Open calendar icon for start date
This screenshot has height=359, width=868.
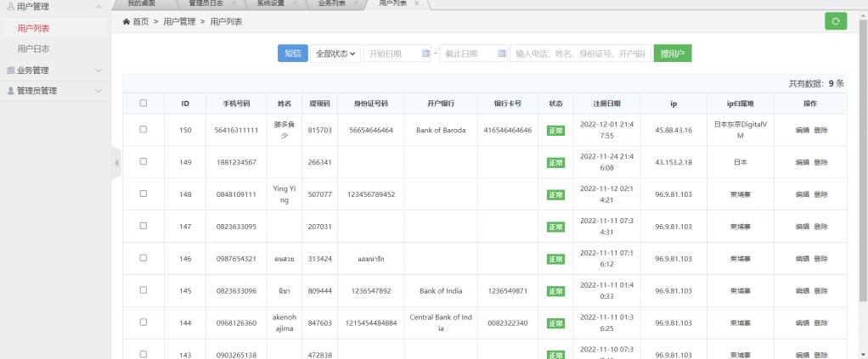click(426, 53)
